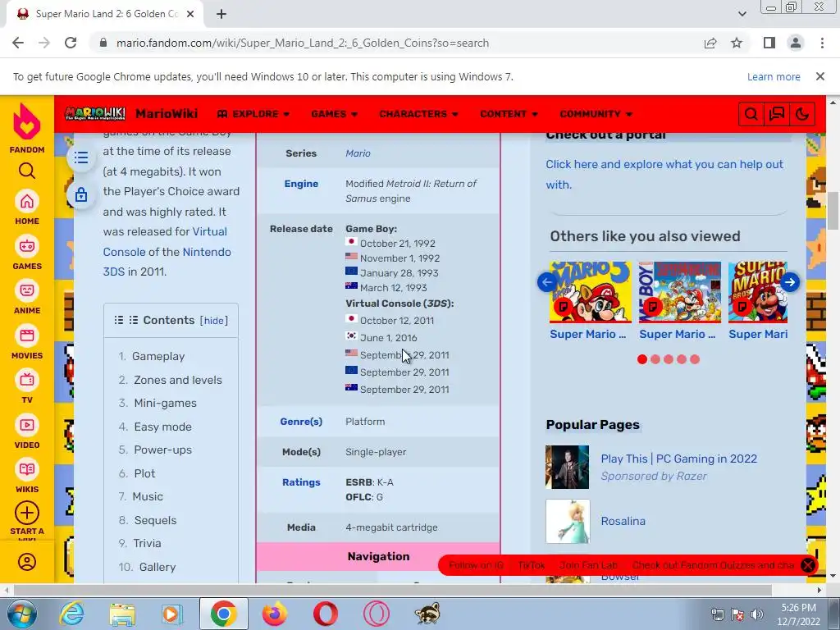The height and width of the screenshot is (630, 840).
Task: Jump to Gameplay section
Action: click(158, 356)
